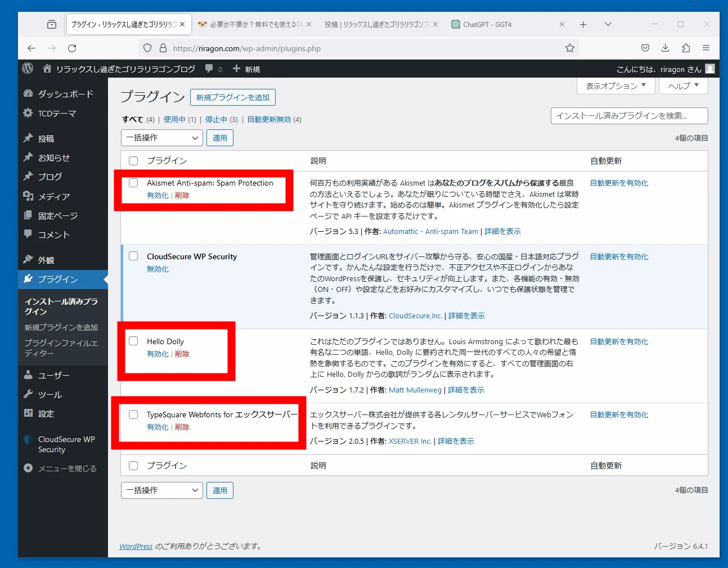Click the 新規プラグインを追加 button
Screen dimensions: 728x568
point(232,97)
